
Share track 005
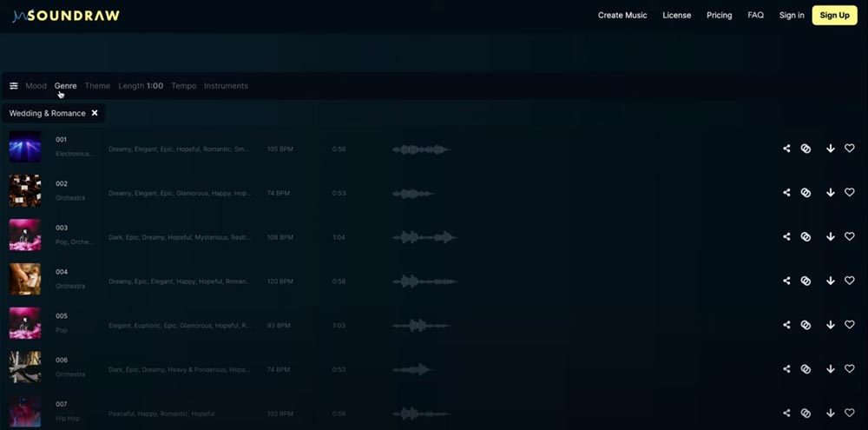(x=786, y=325)
